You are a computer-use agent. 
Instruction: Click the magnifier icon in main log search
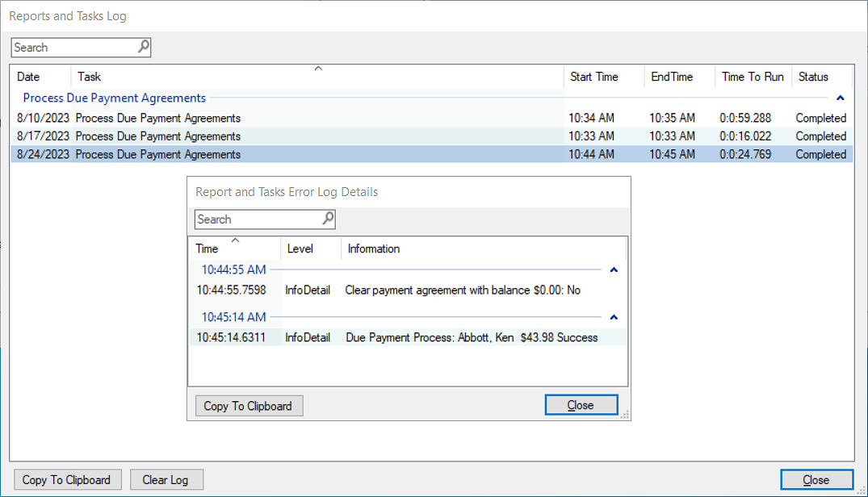click(x=143, y=47)
